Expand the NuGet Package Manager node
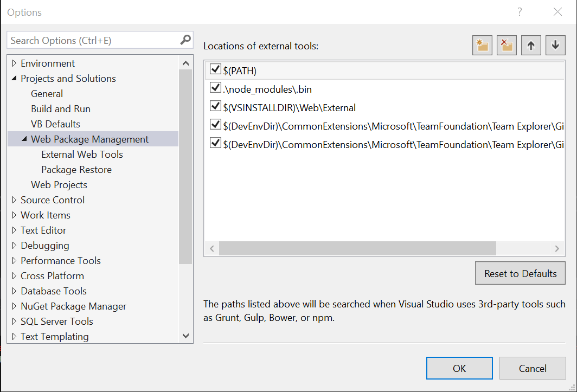 coord(14,306)
